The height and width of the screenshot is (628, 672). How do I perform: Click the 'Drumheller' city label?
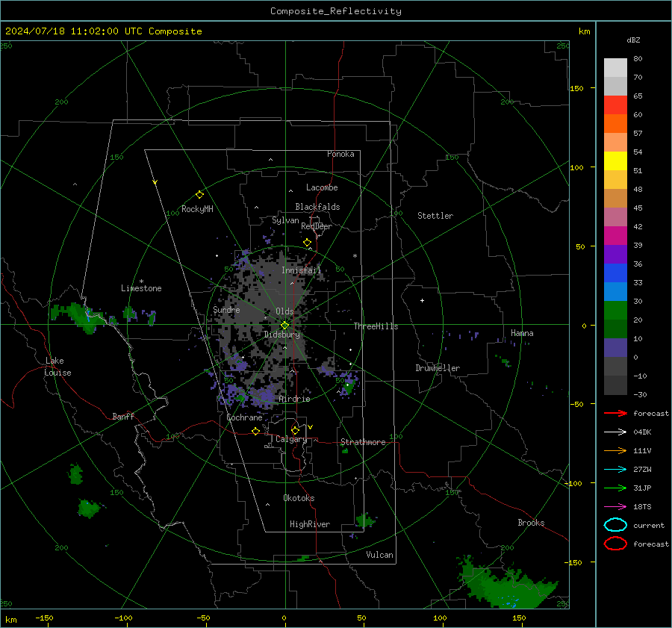coord(438,368)
